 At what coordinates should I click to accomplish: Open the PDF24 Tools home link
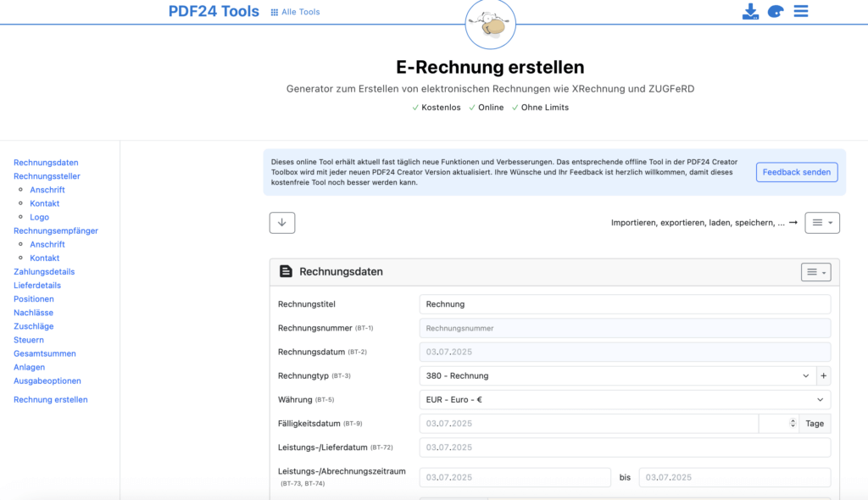point(214,12)
